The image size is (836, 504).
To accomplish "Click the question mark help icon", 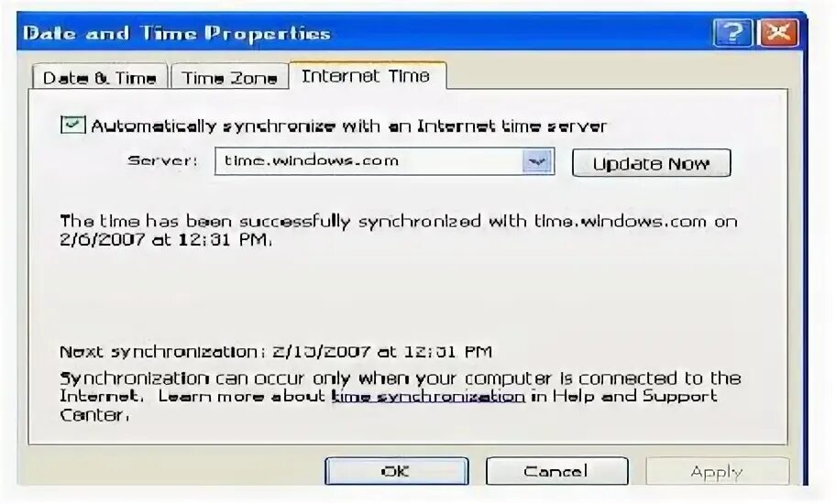I will click(x=732, y=33).
